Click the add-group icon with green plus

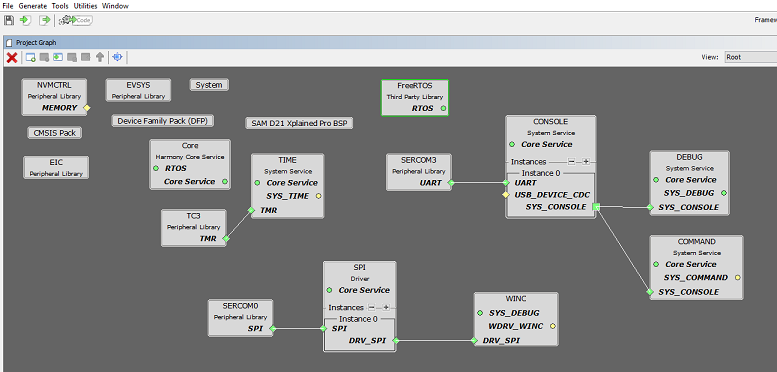[x=30, y=57]
